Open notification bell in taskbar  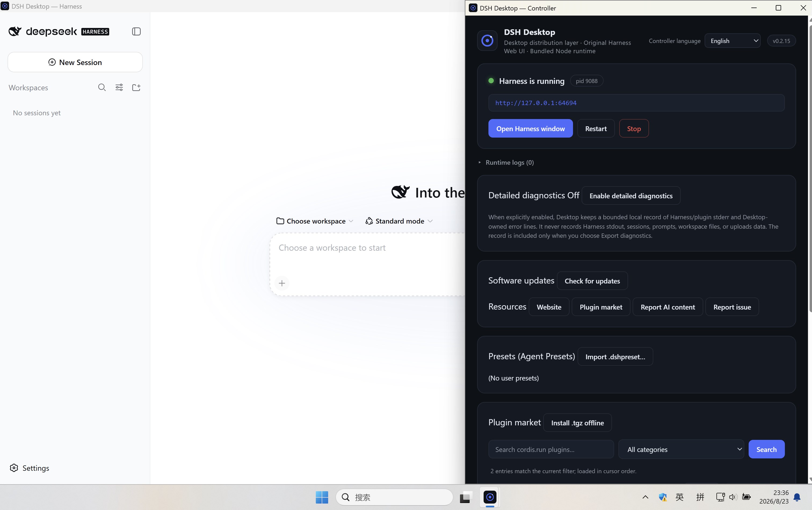click(797, 497)
